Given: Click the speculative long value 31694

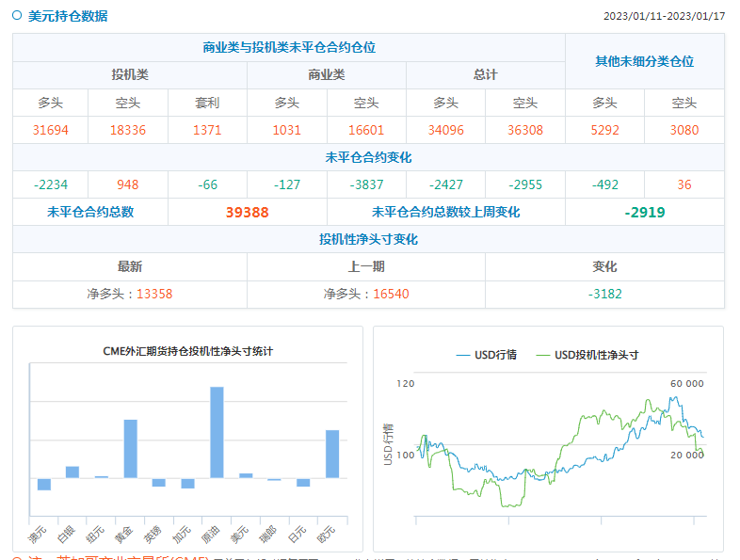Looking at the screenshot, I should click(50, 130).
